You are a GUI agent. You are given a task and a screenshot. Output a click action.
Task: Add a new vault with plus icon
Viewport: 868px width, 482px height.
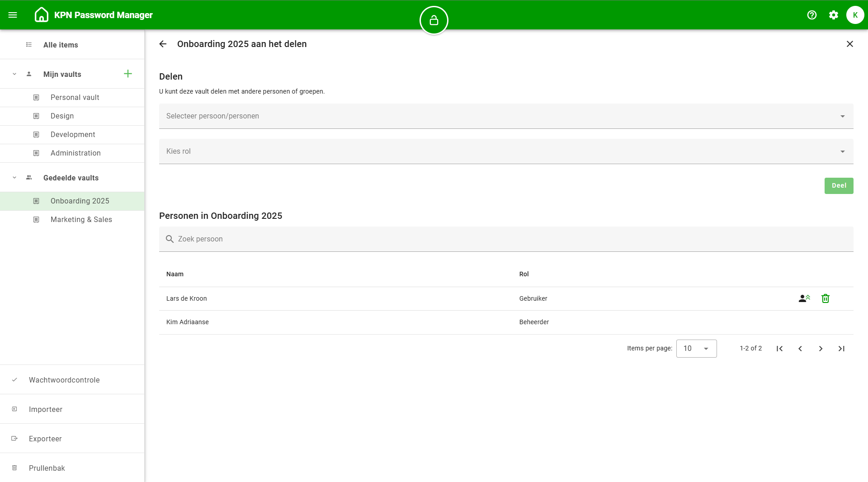pos(128,74)
